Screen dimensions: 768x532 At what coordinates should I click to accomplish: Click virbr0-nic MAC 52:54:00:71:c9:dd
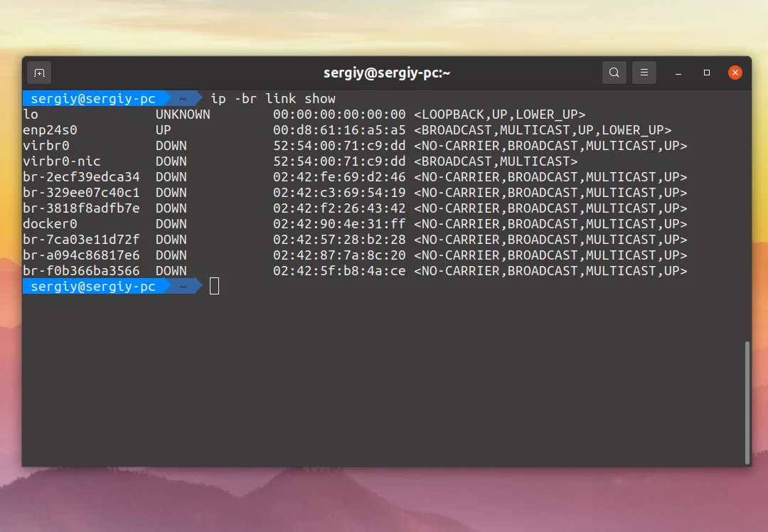click(x=339, y=161)
